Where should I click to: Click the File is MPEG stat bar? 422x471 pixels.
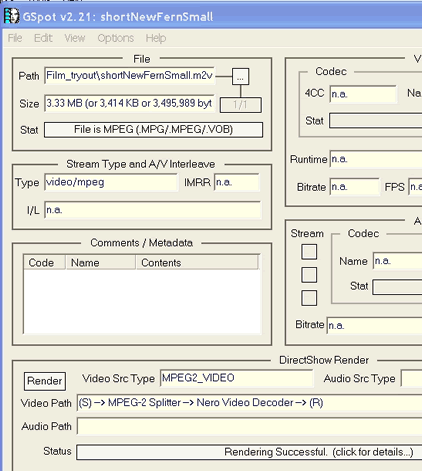click(153, 130)
